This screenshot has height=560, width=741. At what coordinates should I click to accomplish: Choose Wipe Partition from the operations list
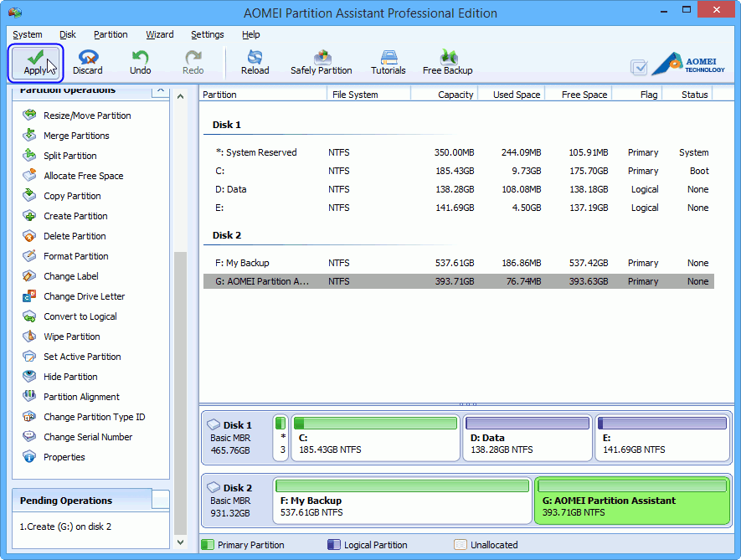coord(71,337)
